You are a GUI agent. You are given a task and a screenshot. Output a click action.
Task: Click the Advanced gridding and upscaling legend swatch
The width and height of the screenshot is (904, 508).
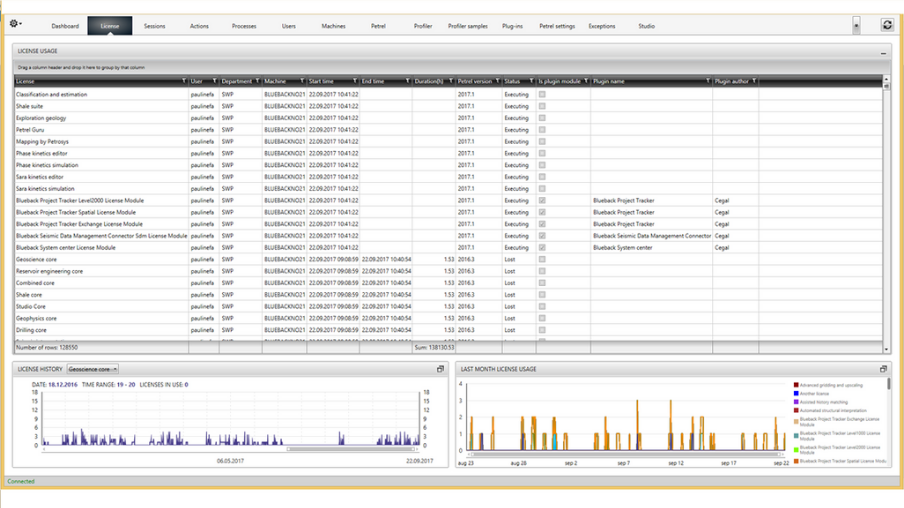coord(796,385)
